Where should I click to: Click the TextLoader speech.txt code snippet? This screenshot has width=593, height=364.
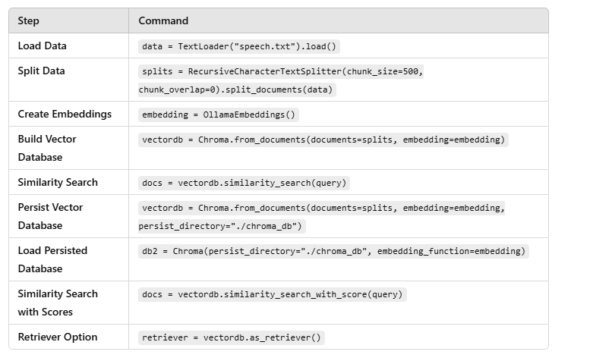239,46
